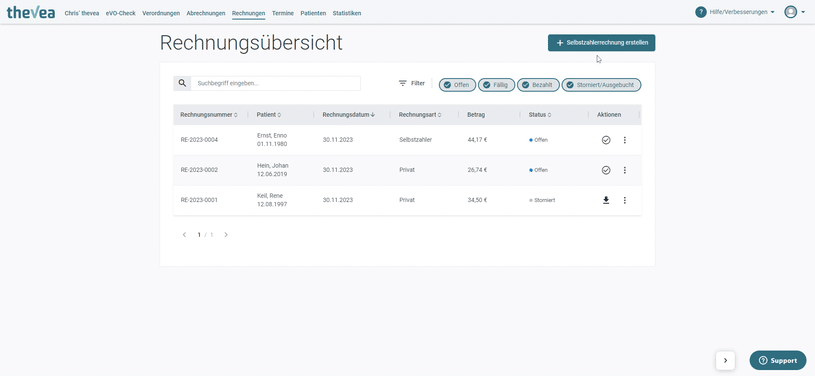The width and height of the screenshot is (815, 376).
Task: Open the Statistiken page
Action: click(347, 13)
